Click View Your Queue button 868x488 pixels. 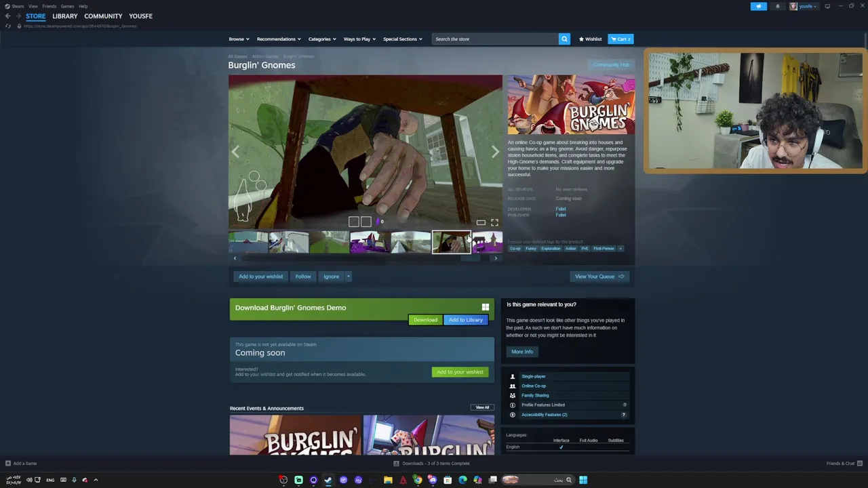pyautogui.click(x=599, y=277)
